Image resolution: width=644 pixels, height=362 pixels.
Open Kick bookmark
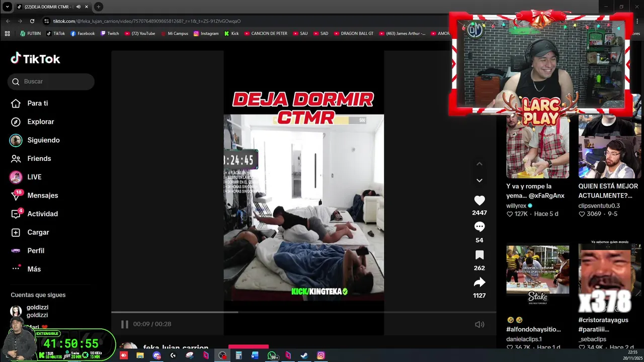point(231,34)
